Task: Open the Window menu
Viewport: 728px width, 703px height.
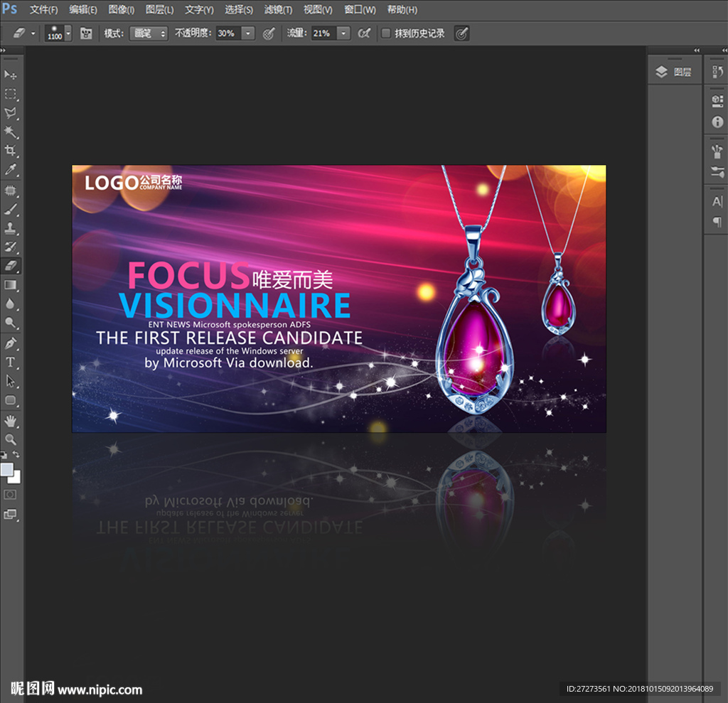Action: (x=360, y=10)
